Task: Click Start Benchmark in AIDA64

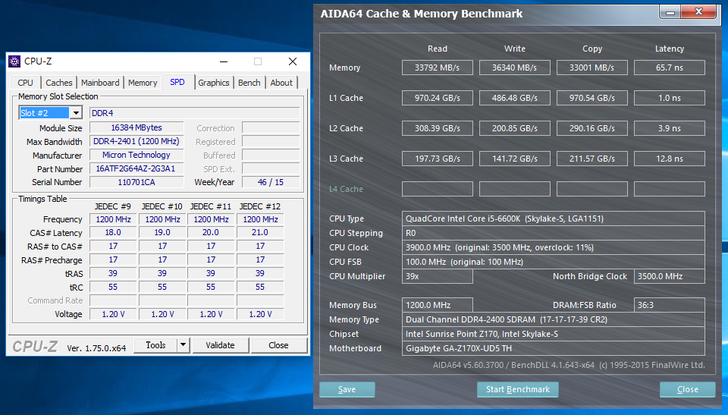Action: point(517,389)
